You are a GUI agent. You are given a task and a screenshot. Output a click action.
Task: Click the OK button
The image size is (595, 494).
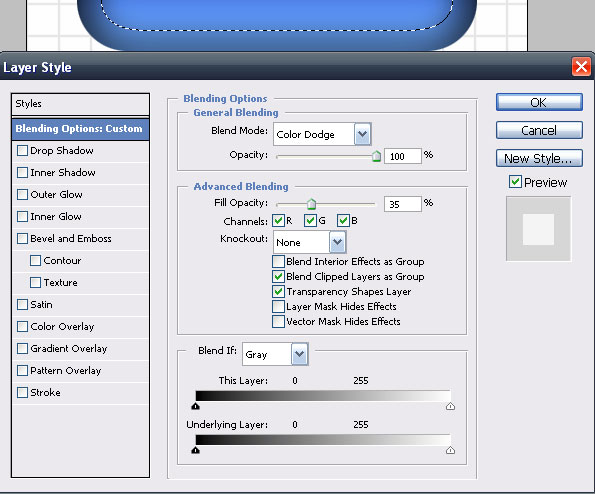[539, 102]
